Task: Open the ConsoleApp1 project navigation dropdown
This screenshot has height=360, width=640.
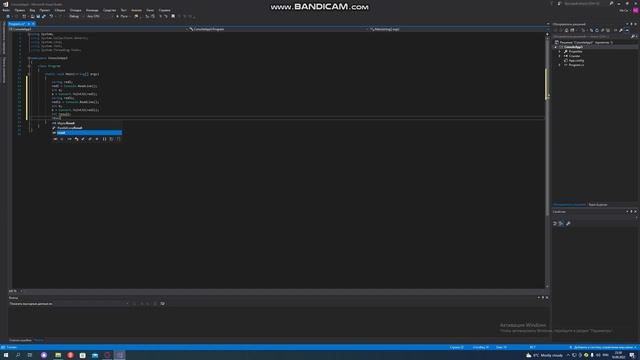Action: tap(98, 29)
